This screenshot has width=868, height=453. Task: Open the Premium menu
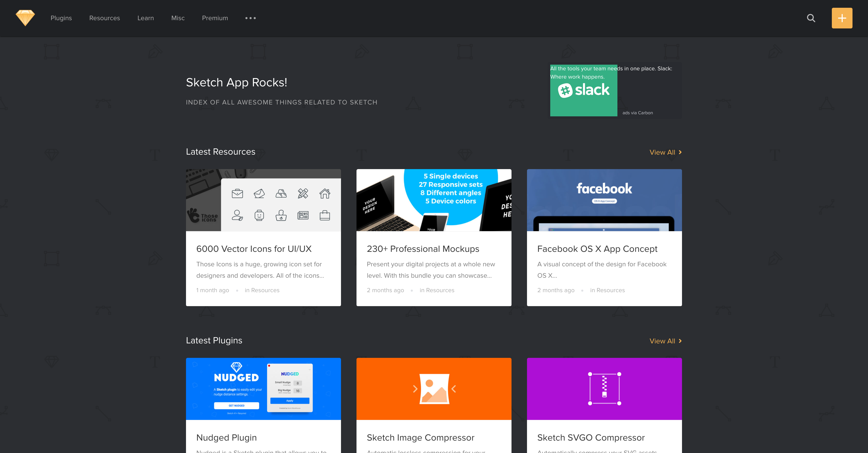(215, 18)
